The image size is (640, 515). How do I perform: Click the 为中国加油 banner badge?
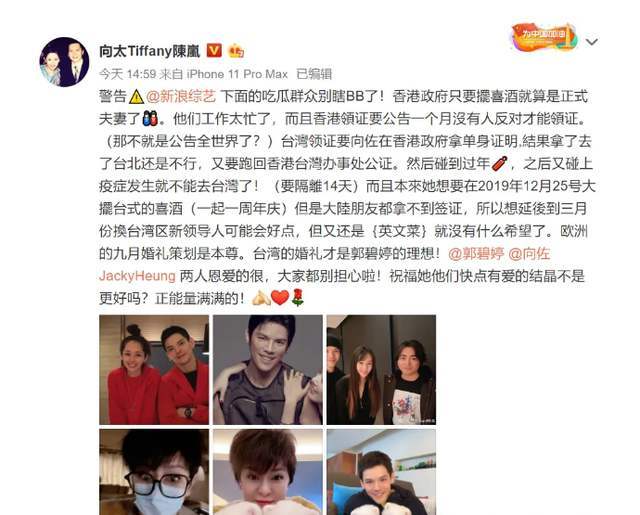tap(544, 38)
